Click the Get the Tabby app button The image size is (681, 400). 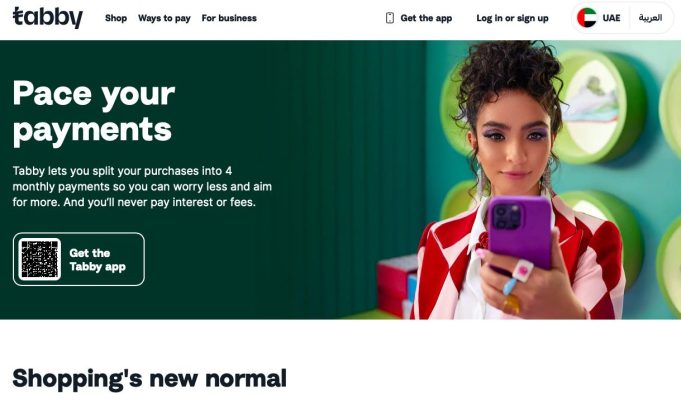pos(79,259)
